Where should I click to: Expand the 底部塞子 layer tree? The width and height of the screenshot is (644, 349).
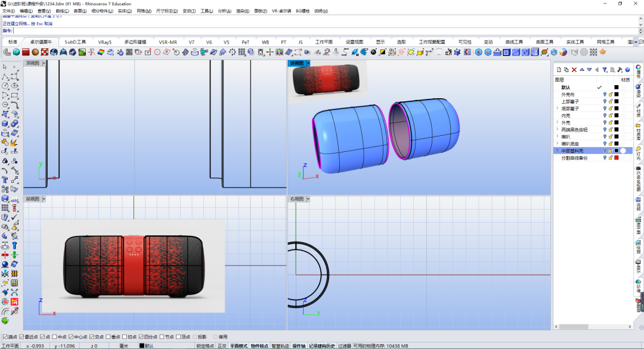[x=558, y=108]
